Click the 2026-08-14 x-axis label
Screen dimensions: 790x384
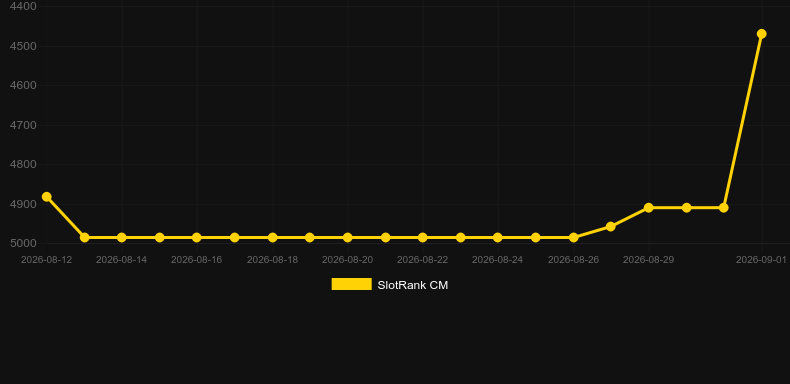point(121,260)
